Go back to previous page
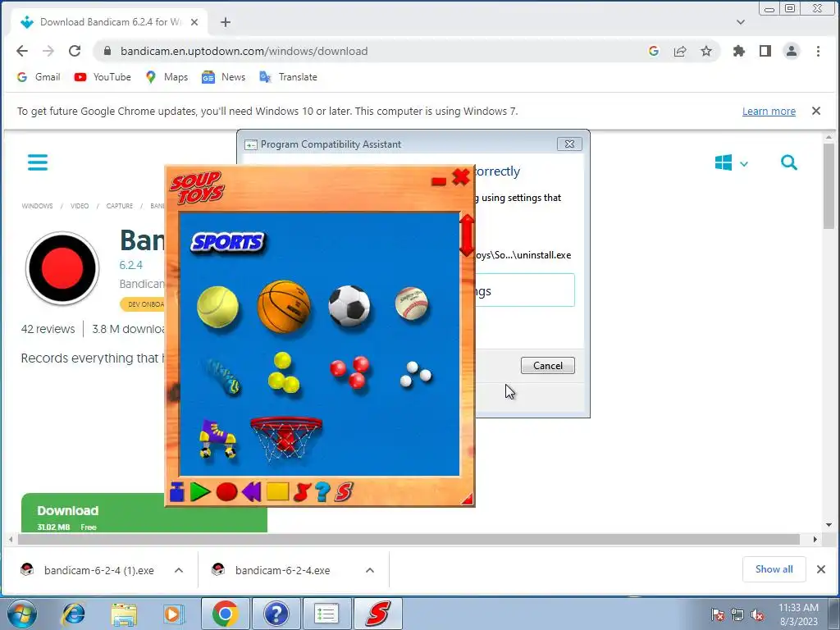The image size is (840, 630). (22, 51)
